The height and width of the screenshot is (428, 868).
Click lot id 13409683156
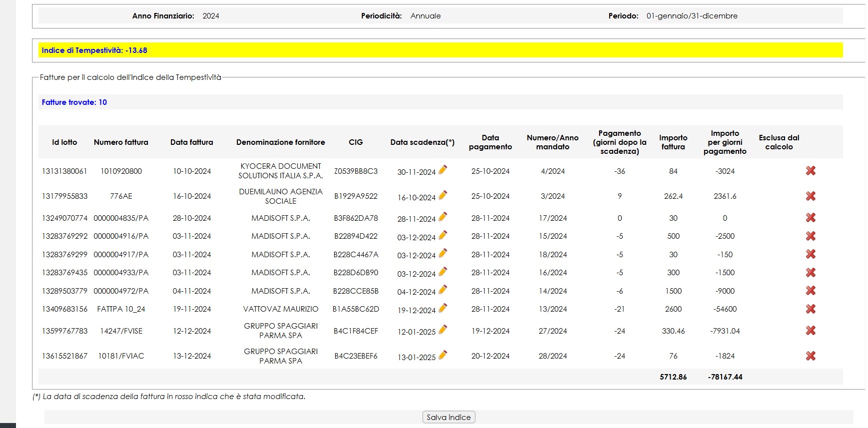click(64, 309)
